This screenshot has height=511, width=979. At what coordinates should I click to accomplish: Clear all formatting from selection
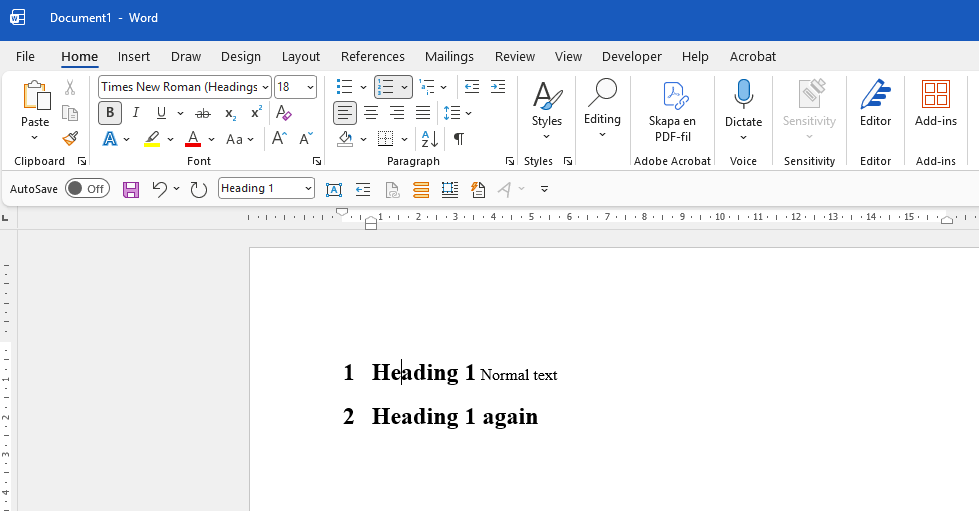pos(283,113)
